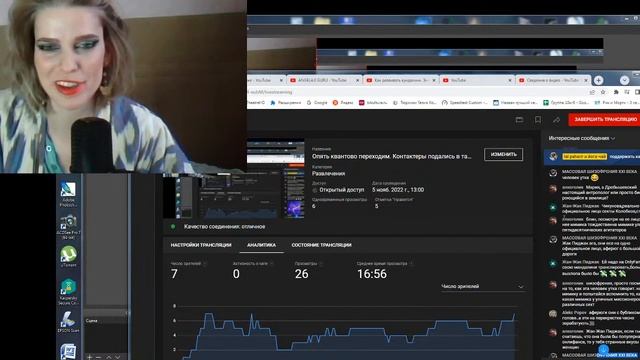Image resolution: width=640 pixels, height=360 pixels.
Task: Launch the uTorrent desktop shortcut
Action: (x=68, y=256)
